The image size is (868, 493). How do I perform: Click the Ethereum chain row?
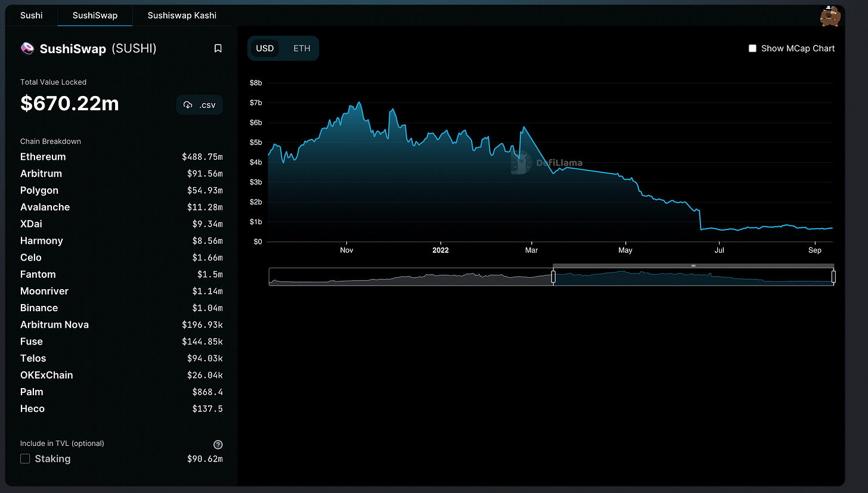click(x=122, y=157)
